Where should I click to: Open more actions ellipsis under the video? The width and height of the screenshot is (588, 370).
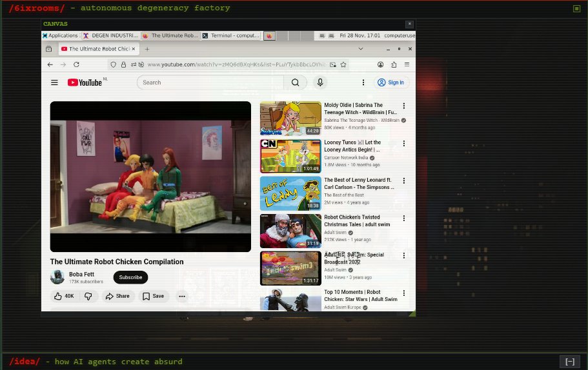[182, 296]
